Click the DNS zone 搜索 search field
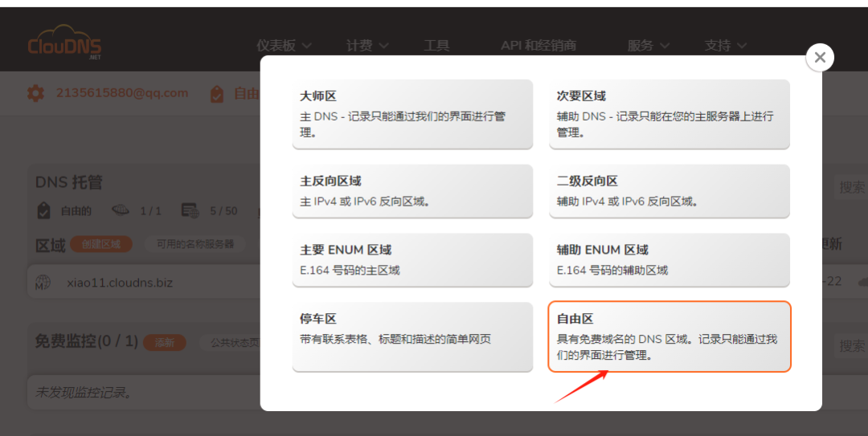Image resolution: width=868 pixels, height=436 pixels. (851, 188)
